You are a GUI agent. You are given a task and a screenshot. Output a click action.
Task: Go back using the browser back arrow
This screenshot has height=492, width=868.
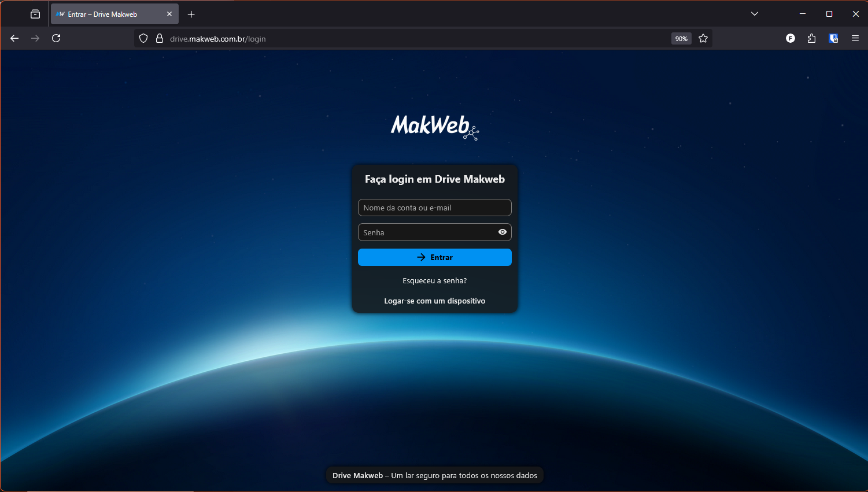click(x=14, y=38)
